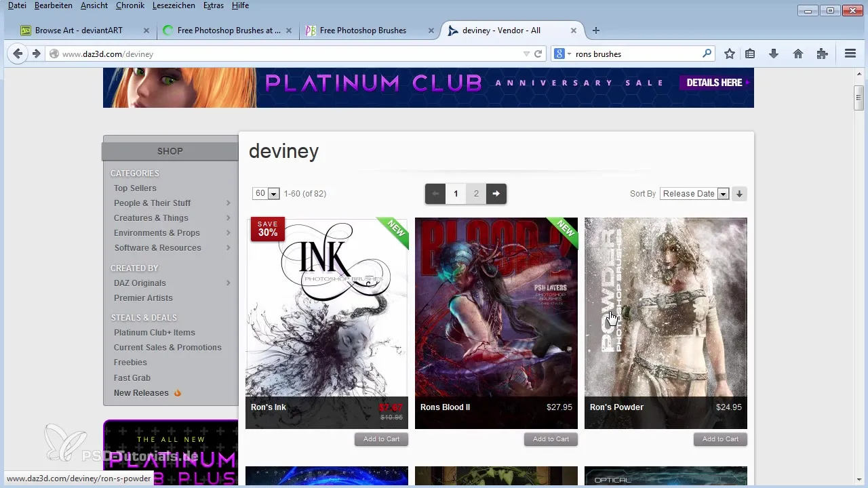
Task: Open Premier Artists link
Action: point(143,298)
